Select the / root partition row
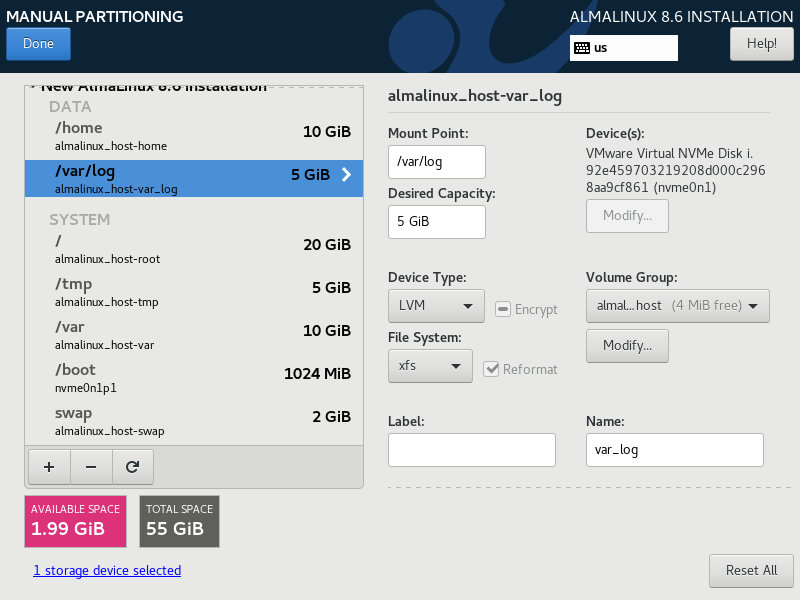 (194, 249)
